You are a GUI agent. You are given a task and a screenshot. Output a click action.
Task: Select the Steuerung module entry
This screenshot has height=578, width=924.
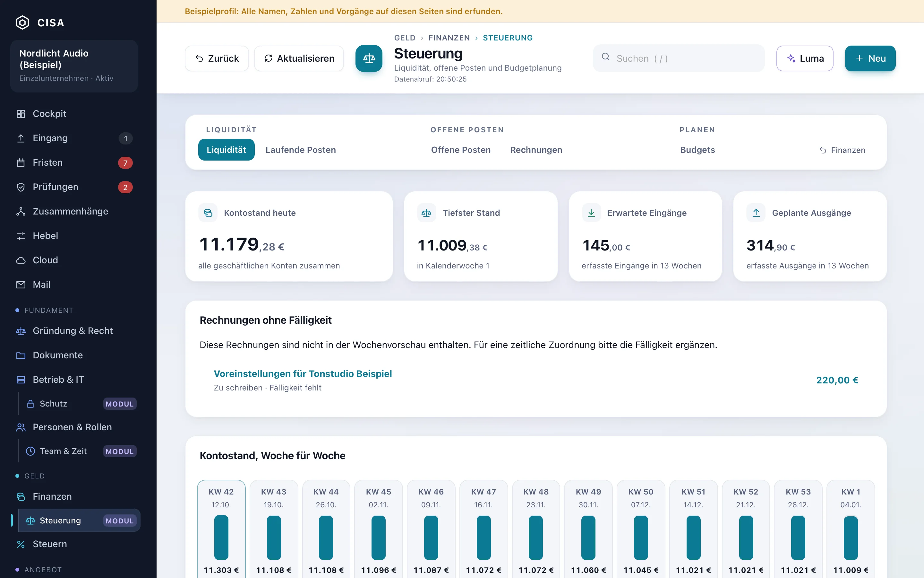click(x=80, y=520)
